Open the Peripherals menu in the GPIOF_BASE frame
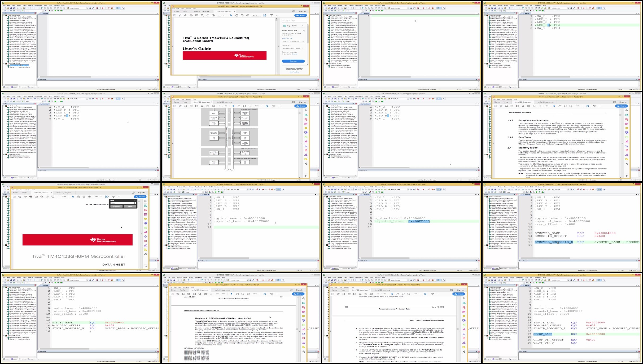This screenshot has width=643, height=364. point(519,278)
